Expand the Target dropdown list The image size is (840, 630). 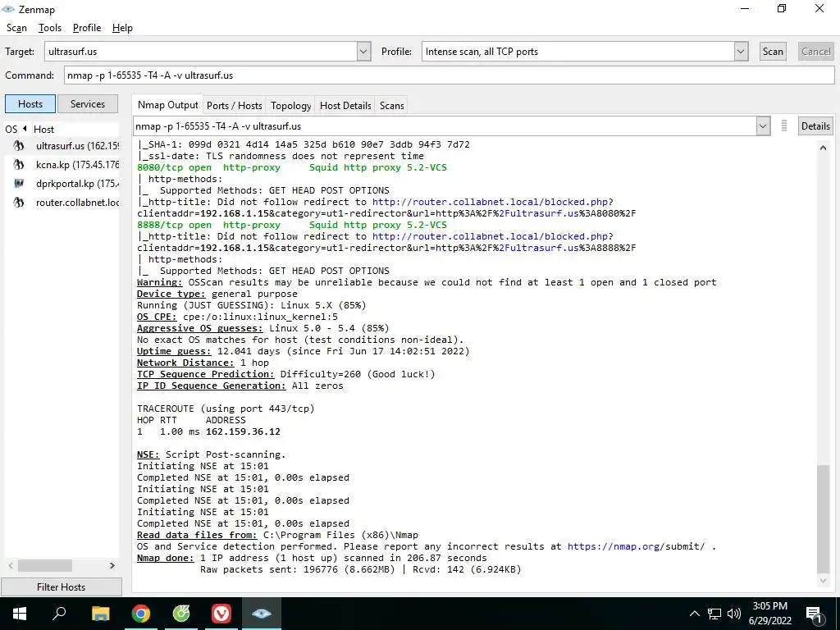coord(363,52)
